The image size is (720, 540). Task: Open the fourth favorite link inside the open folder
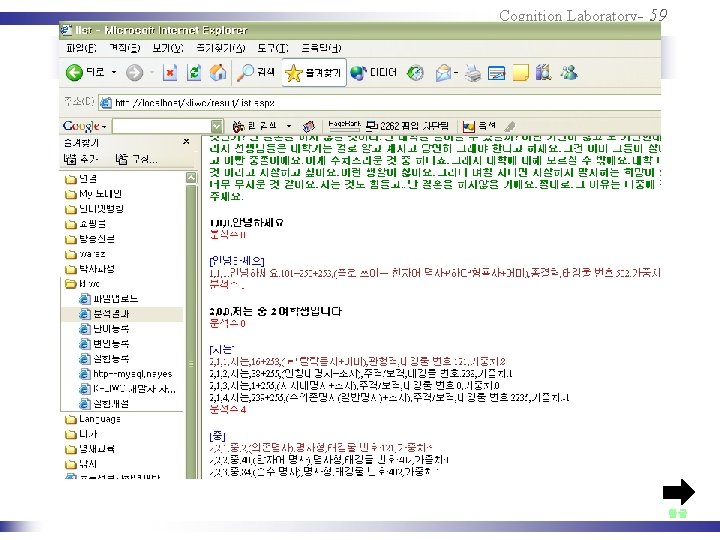click(104, 344)
